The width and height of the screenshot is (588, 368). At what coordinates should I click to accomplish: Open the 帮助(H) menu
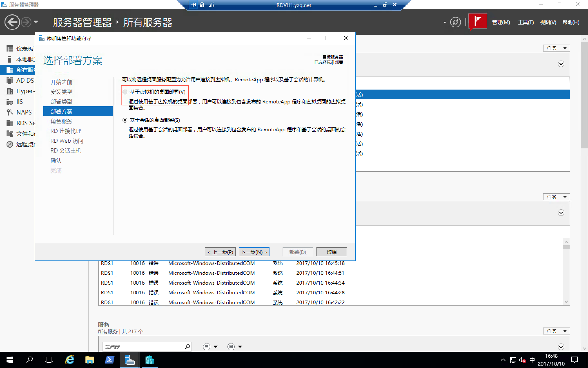pyautogui.click(x=571, y=22)
